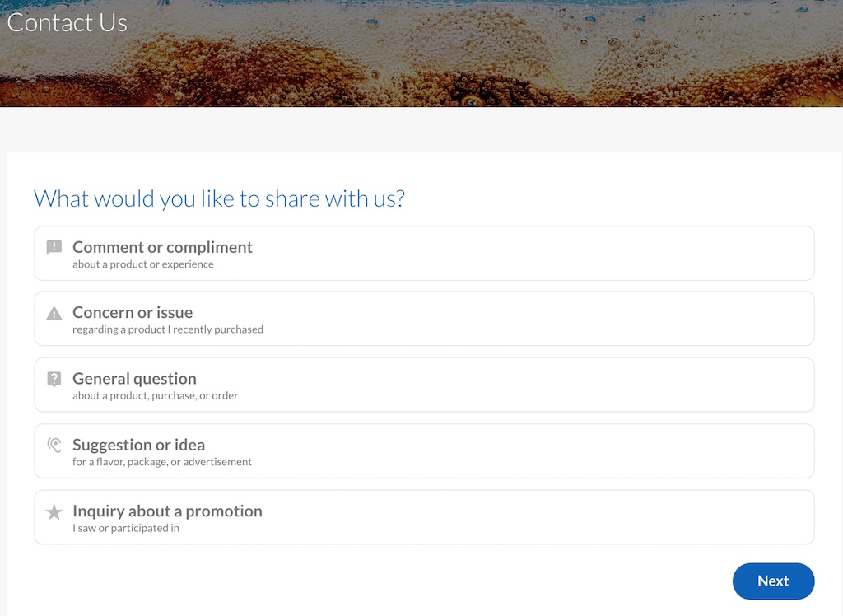Click the Contact Us page heading
The height and width of the screenshot is (616, 843).
pyautogui.click(x=68, y=22)
